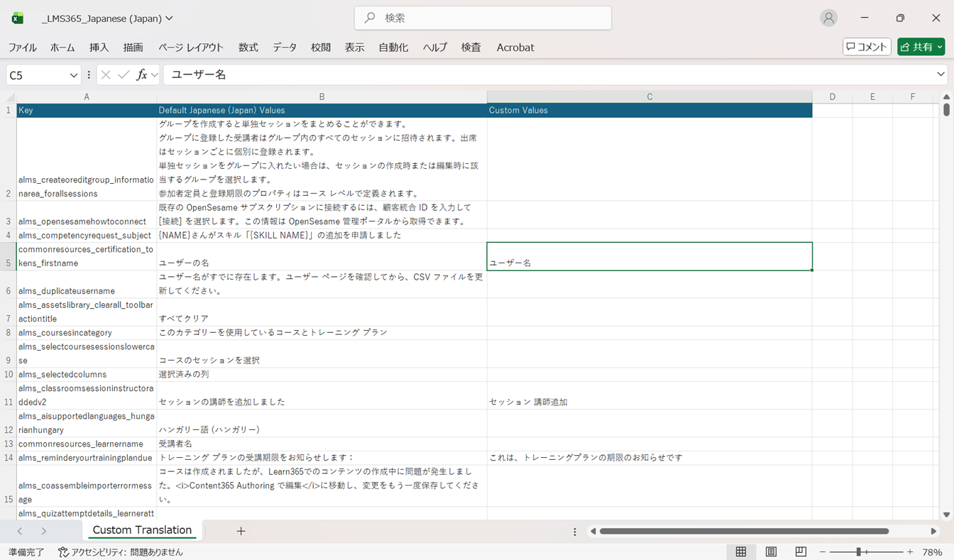Click the zoom in plus button
The height and width of the screenshot is (560, 954).
pos(910,552)
